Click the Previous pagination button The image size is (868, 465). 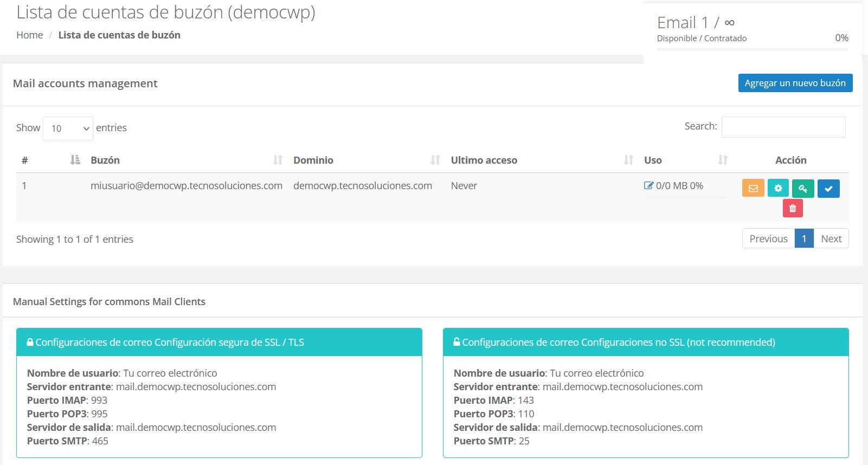768,238
